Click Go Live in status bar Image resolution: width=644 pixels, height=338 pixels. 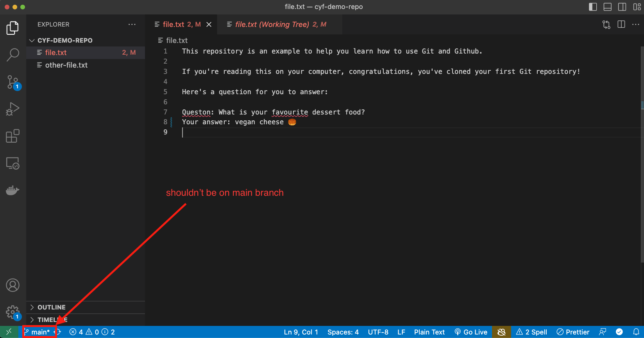click(471, 332)
